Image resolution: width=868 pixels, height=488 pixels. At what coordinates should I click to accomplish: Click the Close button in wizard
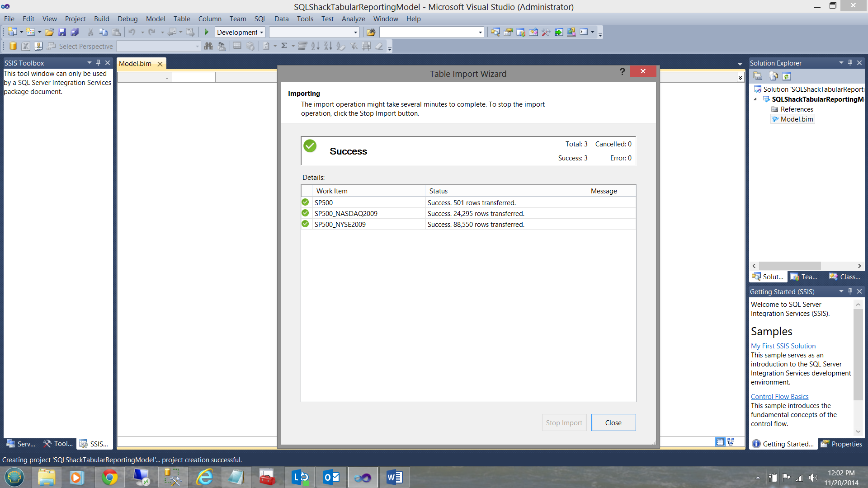click(613, 422)
